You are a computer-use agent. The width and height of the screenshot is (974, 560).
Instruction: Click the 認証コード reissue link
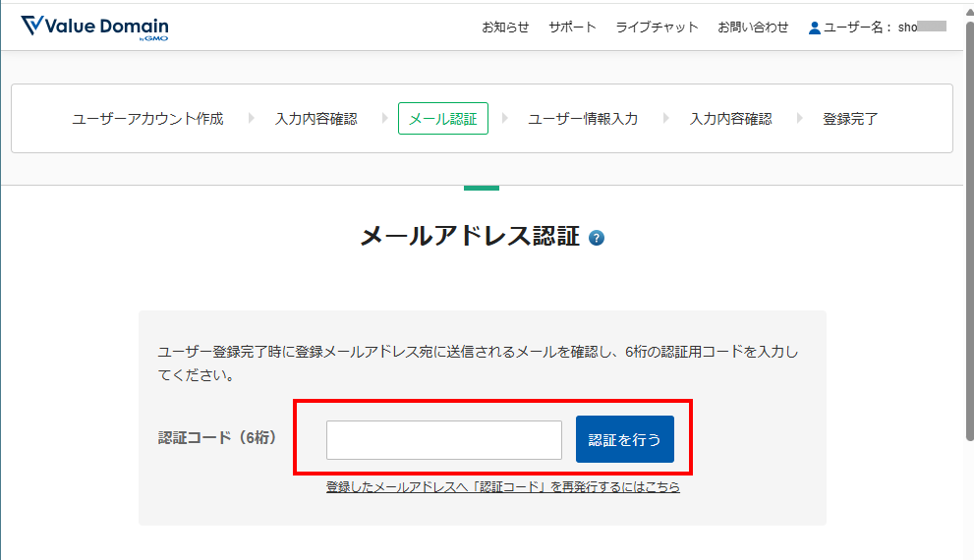click(x=502, y=487)
